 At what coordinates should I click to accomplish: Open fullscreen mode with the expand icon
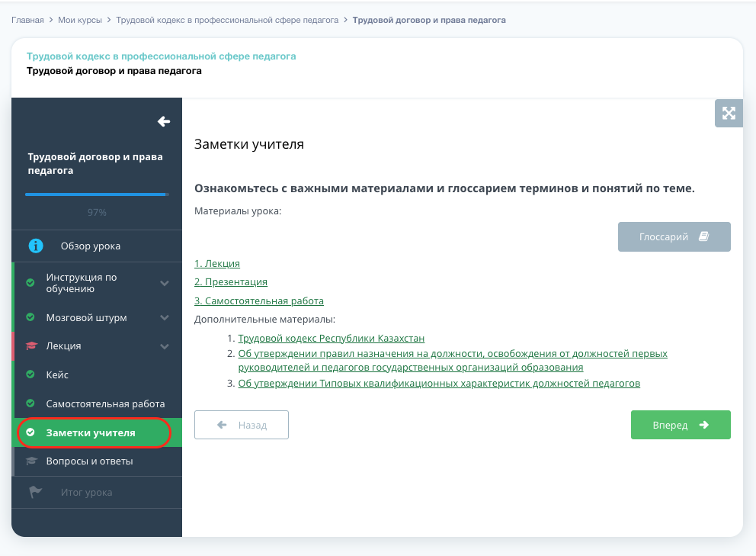(729, 114)
